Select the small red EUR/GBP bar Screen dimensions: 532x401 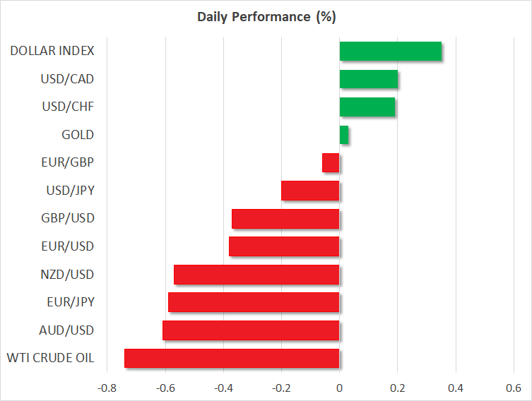tap(331, 163)
